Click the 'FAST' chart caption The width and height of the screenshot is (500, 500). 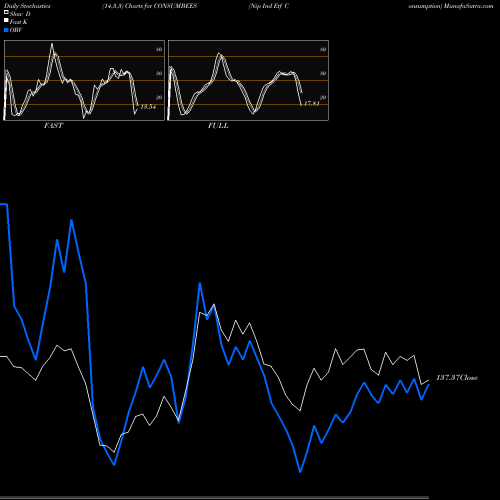(53, 126)
